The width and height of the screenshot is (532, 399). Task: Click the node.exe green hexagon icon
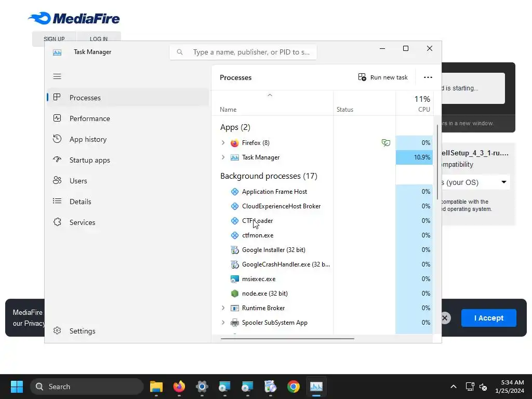point(234,294)
